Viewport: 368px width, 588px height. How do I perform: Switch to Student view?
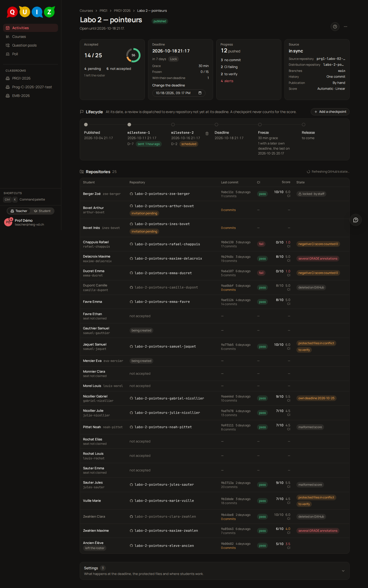click(x=42, y=211)
